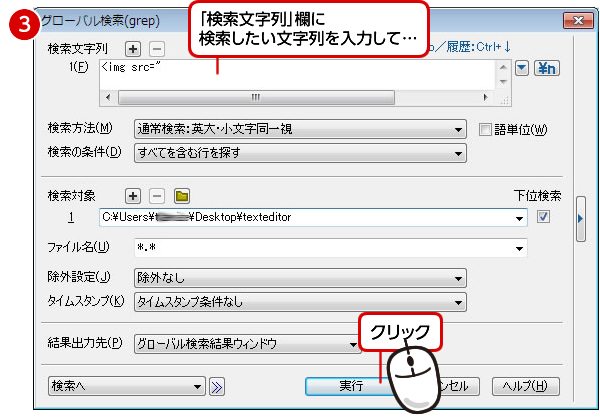600x418 pixels.
Task: Open the ファイル名(U) dropdown list
Action: pyautogui.click(x=519, y=248)
